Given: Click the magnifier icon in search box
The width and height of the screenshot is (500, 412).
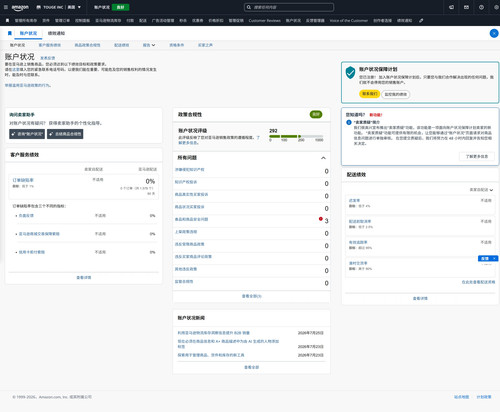Looking at the screenshot, I should (x=249, y=7).
